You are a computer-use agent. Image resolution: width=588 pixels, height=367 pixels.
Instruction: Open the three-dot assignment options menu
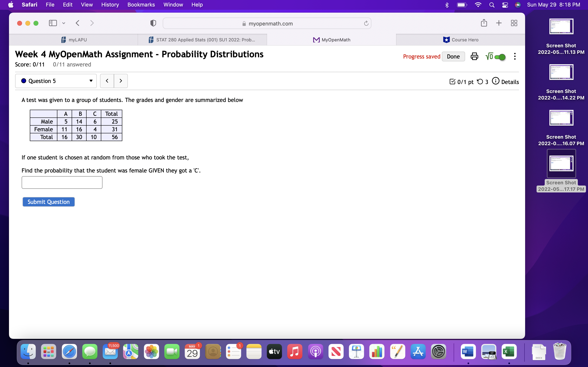(x=515, y=56)
